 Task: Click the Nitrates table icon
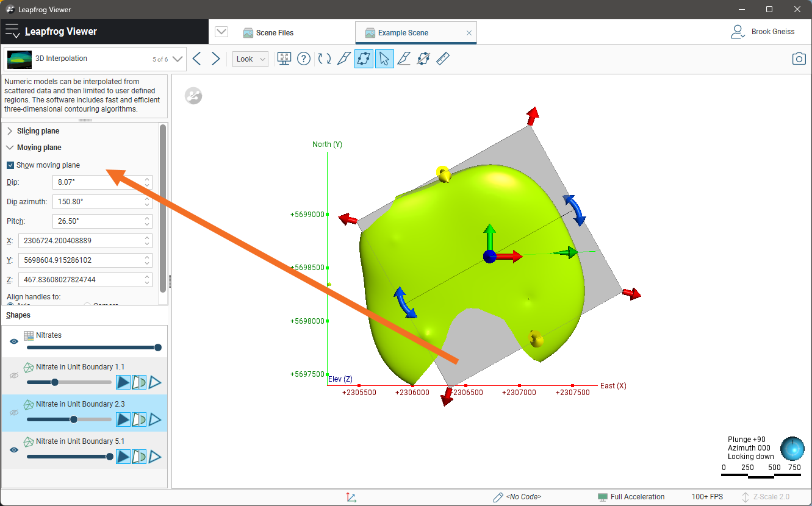[29, 335]
